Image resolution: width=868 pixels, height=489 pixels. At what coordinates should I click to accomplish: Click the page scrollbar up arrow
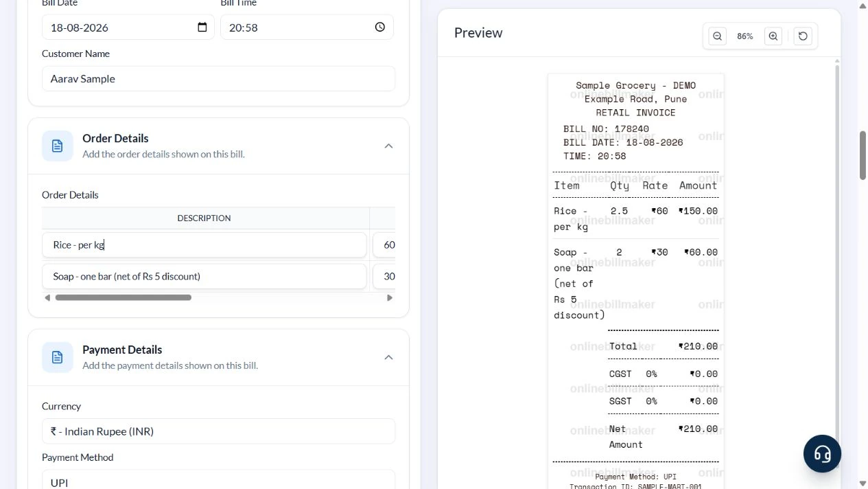(x=863, y=5)
